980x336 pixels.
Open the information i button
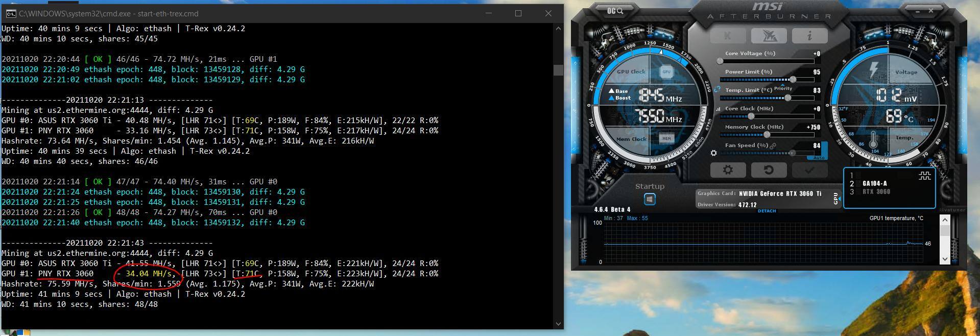(809, 36)
